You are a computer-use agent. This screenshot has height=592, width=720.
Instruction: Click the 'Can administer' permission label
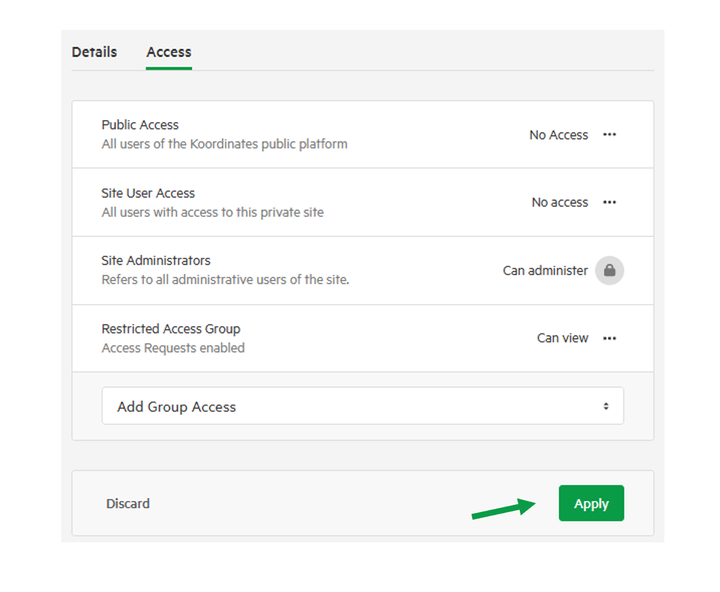click(x=545, y=271)
